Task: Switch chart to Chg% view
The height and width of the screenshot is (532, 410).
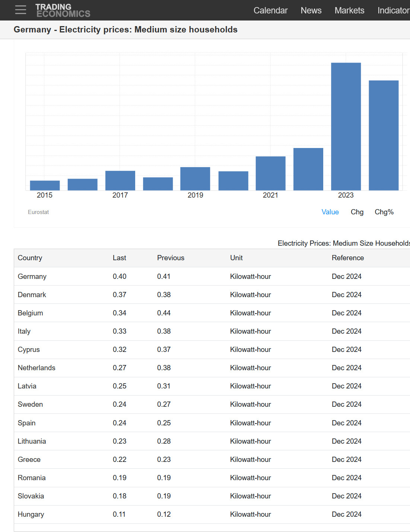Action: pyautogui.click(x=384, y=212)
